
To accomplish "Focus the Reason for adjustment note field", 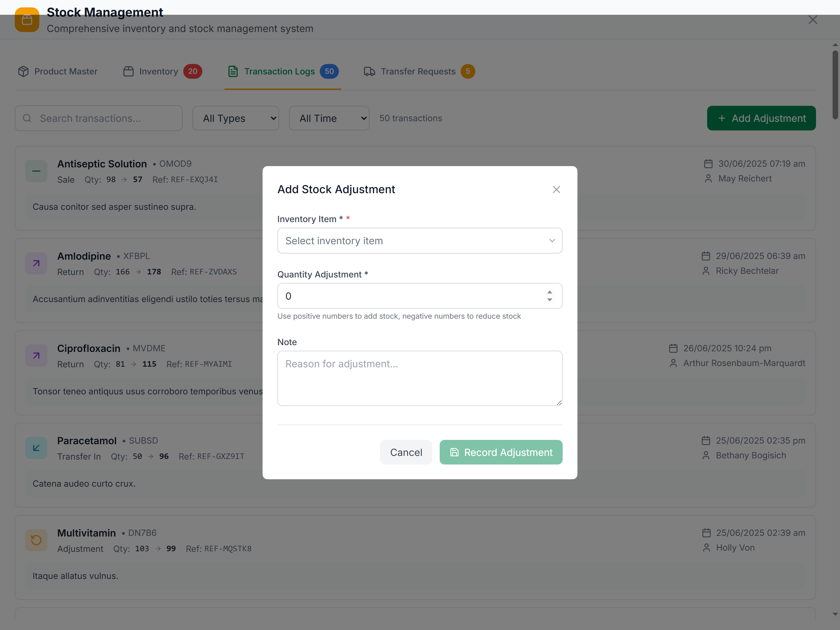I will click(420, 378).
